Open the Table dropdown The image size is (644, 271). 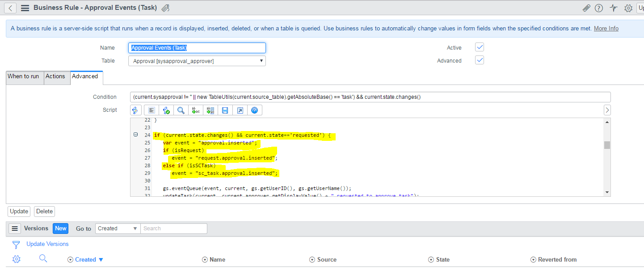[197, 61]
